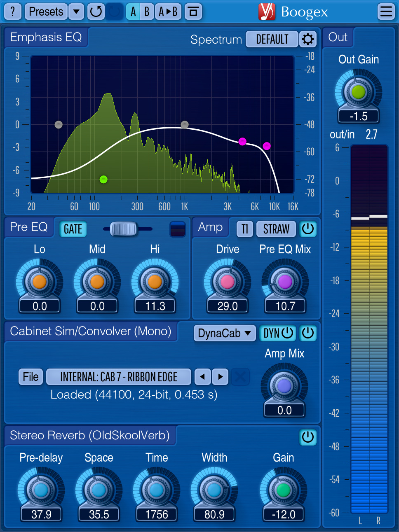Load previous cabinet impulse with left arrow
The image size is (399, 532).
tap(202, 376)
